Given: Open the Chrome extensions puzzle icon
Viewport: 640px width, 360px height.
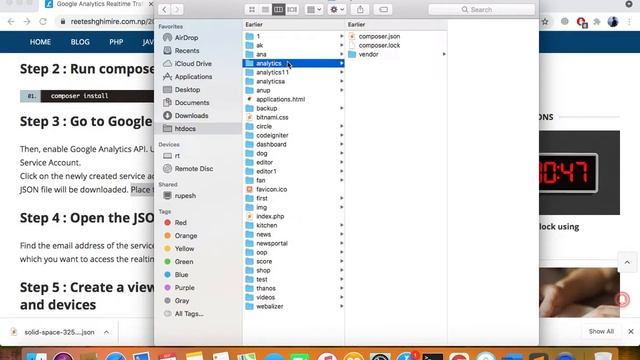Looking at the screenshot, I should coord(597,22).
